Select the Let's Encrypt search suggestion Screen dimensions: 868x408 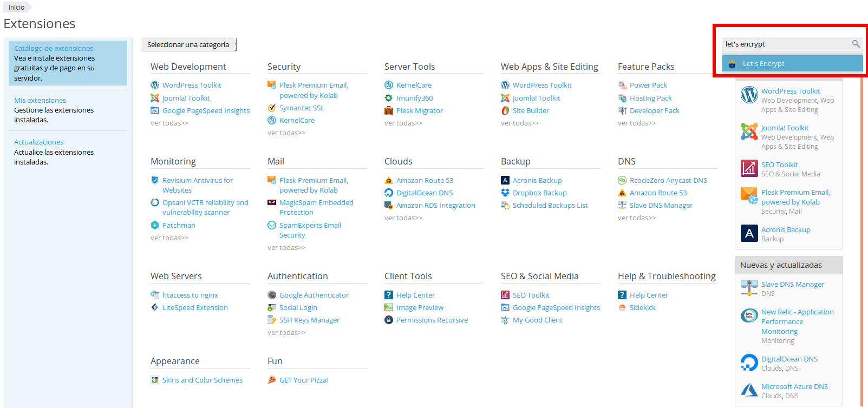click(793, 63)
